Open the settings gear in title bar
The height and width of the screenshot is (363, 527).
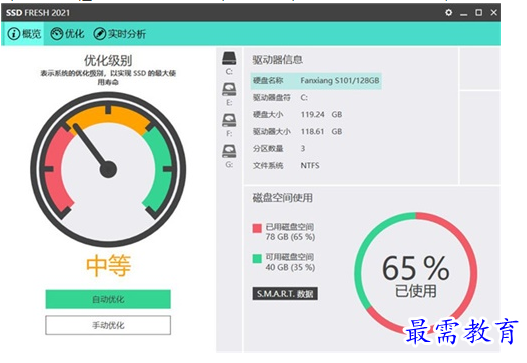(x=448, y=13)
